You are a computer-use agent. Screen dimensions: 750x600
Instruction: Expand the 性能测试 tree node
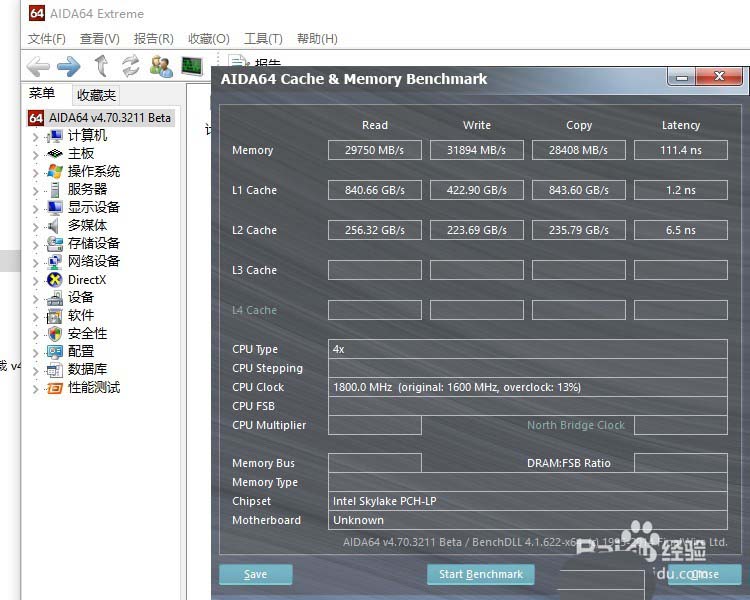[x=35, y=389]
